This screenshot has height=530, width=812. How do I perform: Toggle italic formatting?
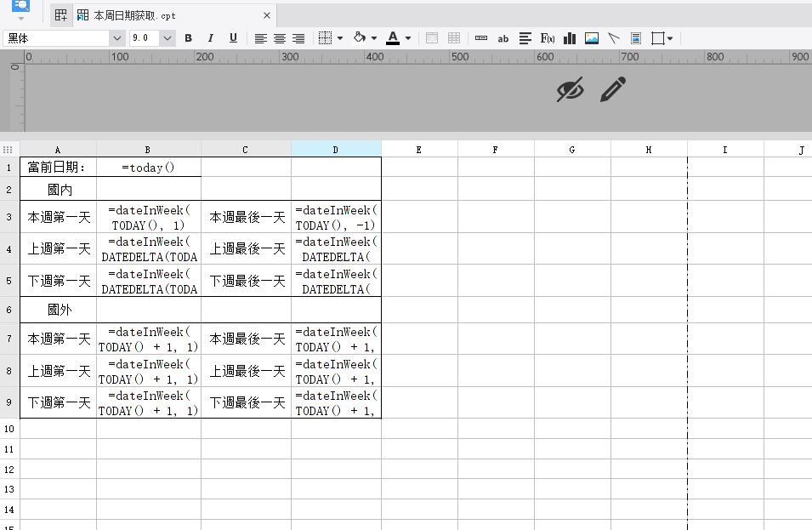[210, 38]
